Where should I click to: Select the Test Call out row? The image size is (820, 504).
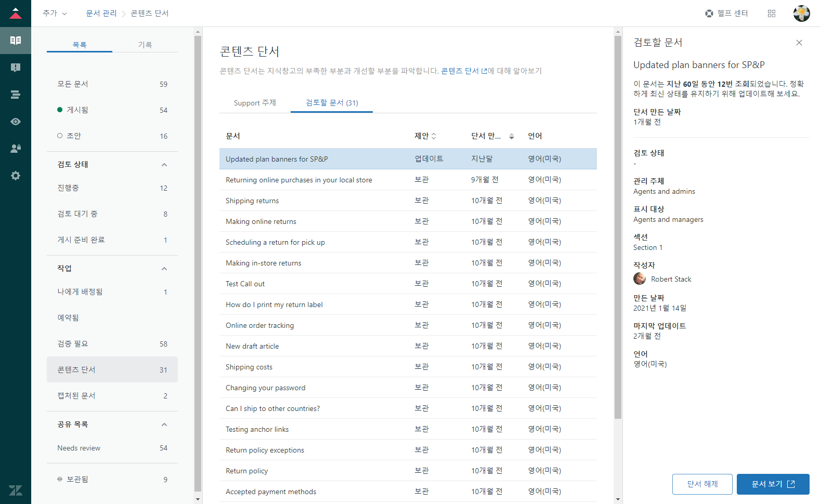tap(408, 284)
